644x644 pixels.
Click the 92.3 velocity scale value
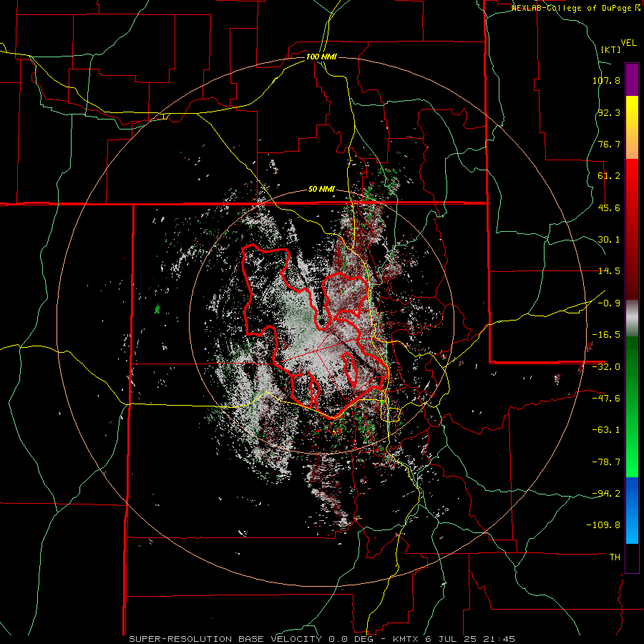[x=609, y=112]
